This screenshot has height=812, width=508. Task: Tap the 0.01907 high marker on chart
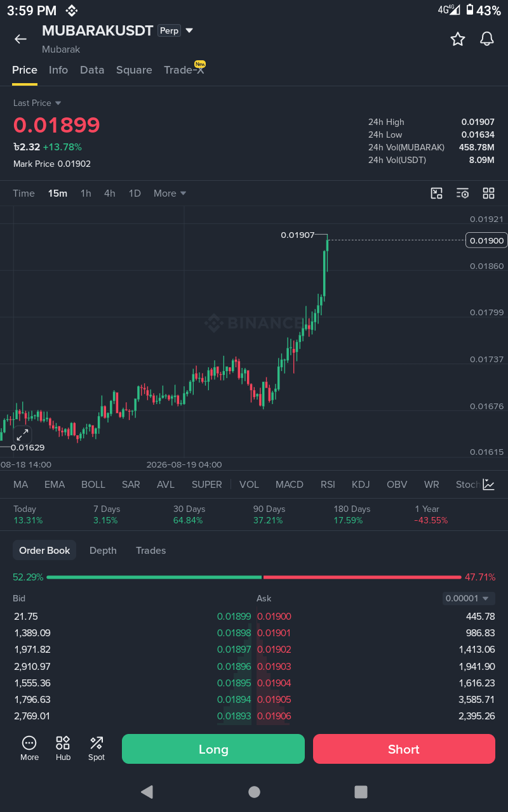pos(298,235)
